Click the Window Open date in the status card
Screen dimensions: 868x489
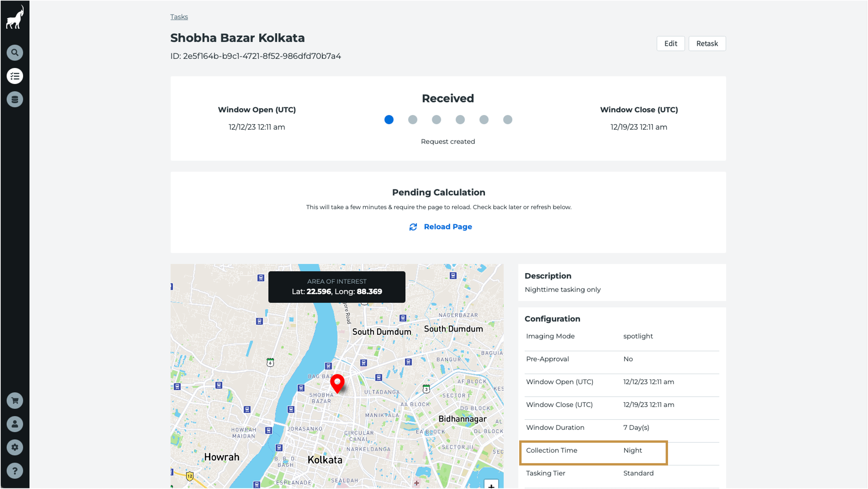pyautogui.click(x=257, y=127)
